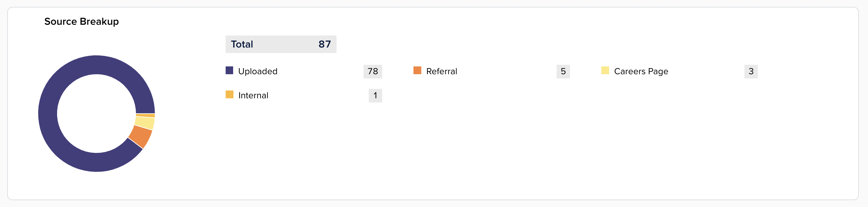Screen dimensions: 868x207
Task: Click the Referral orange legend swatch
Action: tap(417, 70)
